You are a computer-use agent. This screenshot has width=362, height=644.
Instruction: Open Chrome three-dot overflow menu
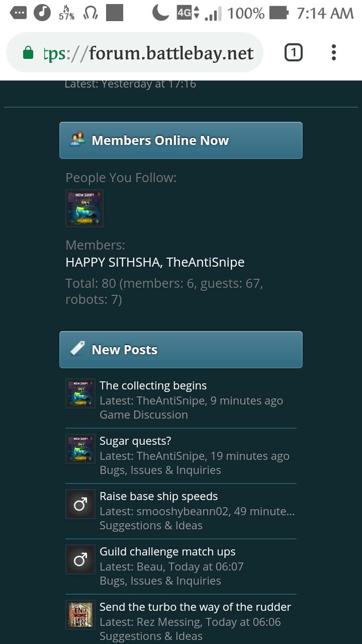click(x=334, y=53)
